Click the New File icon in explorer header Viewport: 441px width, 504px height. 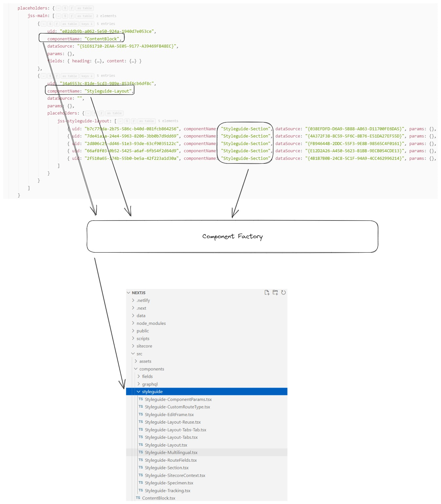[x=267, y=293]
